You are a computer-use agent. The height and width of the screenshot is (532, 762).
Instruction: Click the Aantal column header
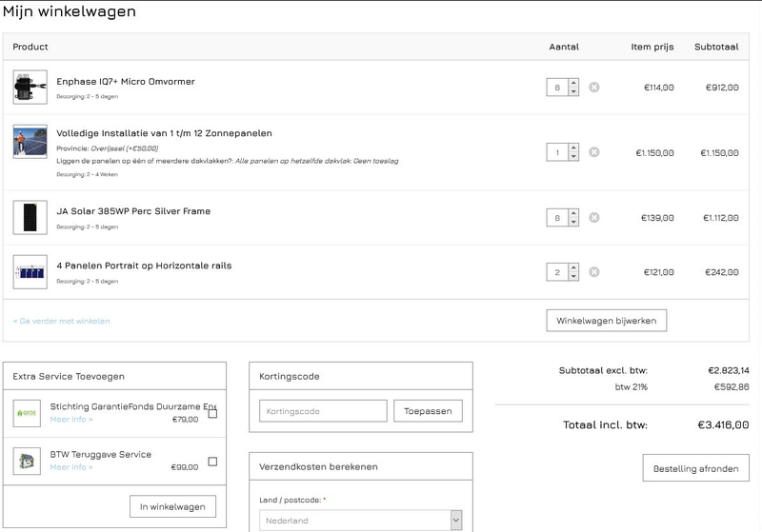564,47
